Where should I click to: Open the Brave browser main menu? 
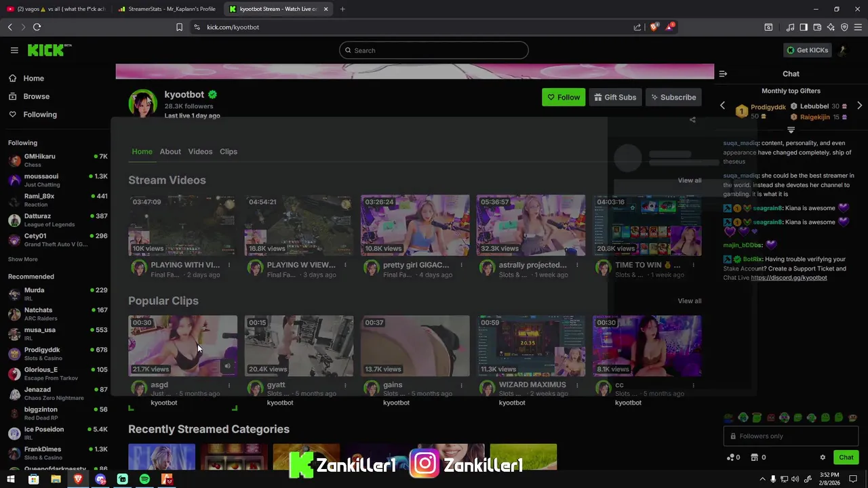859,27
